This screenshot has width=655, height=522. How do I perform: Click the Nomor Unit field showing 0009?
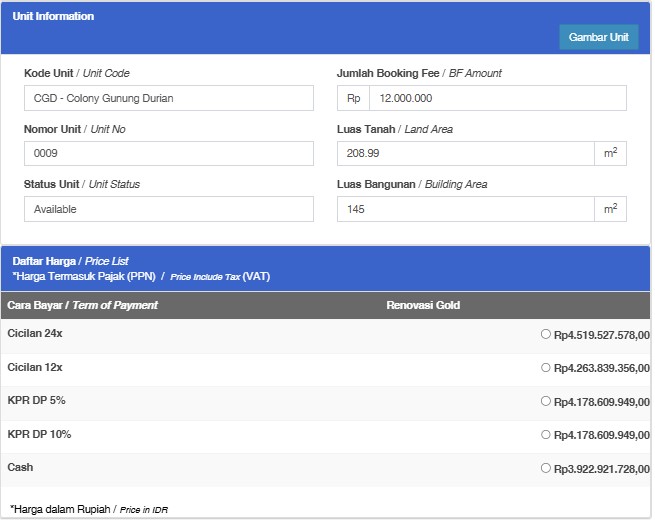169,153
